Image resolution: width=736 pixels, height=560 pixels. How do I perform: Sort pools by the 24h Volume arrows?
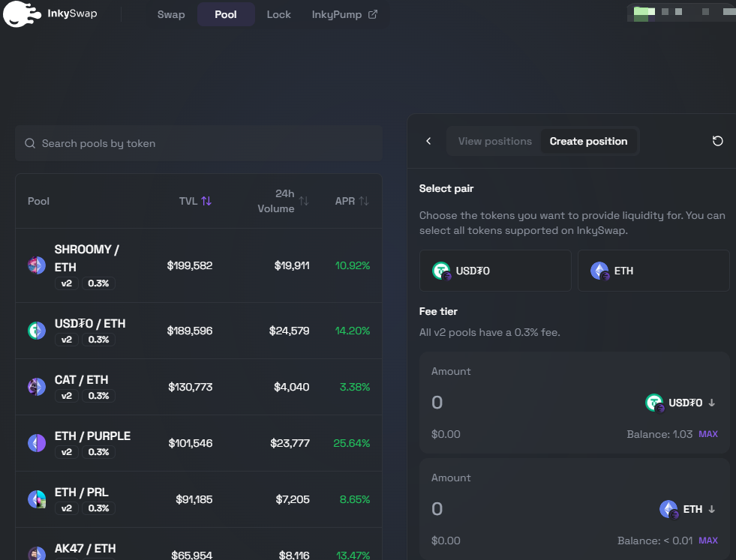tap(304, 201)
